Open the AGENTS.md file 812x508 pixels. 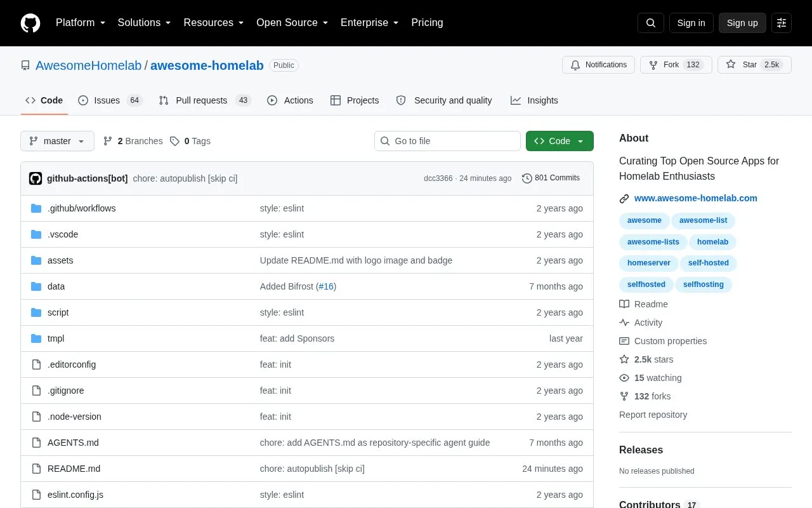pos(73,443)
